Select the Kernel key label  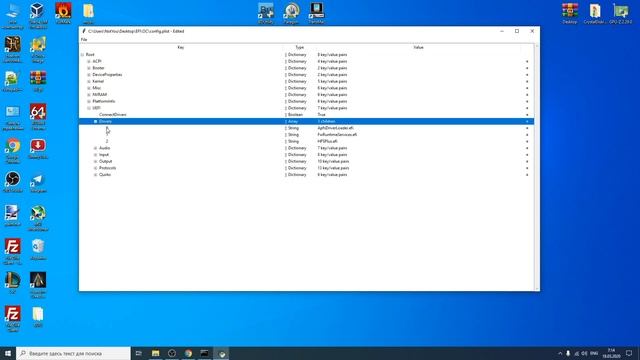tap(98, 81)
